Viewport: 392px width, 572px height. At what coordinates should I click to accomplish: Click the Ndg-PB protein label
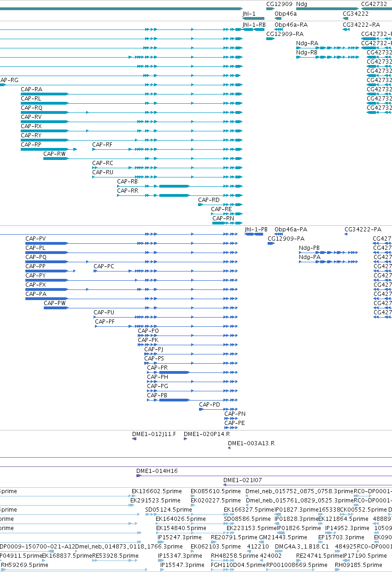[x=309, y=248]
